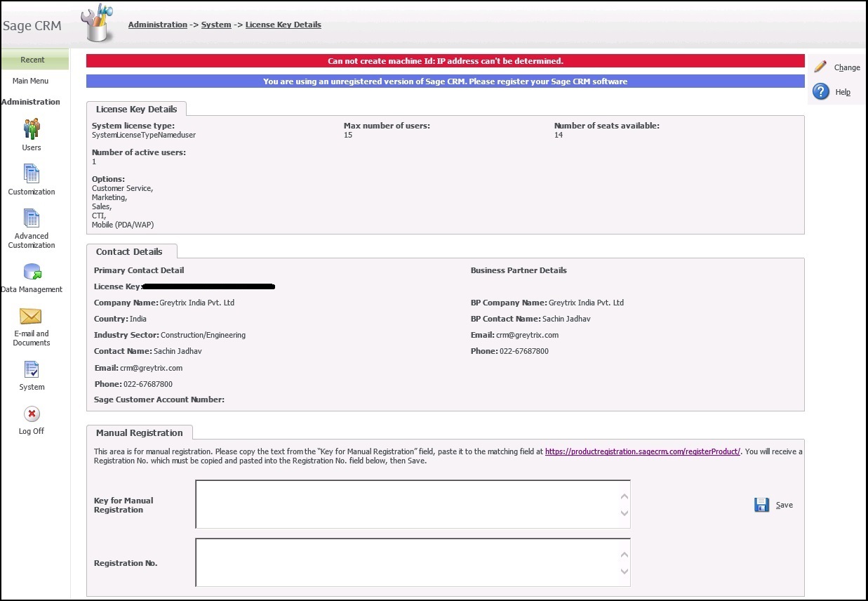
Task: Go to System breadcrumb link
Action: click(216, 25)
